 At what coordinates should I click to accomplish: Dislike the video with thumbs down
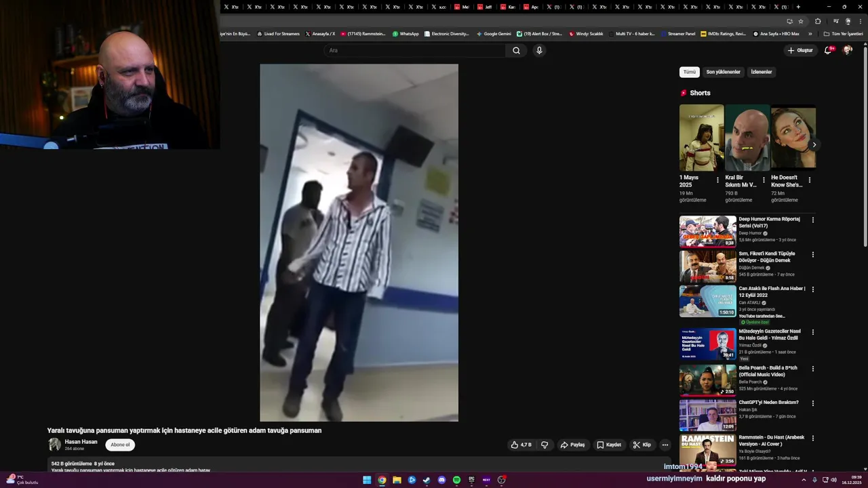(x=545, y=445)
